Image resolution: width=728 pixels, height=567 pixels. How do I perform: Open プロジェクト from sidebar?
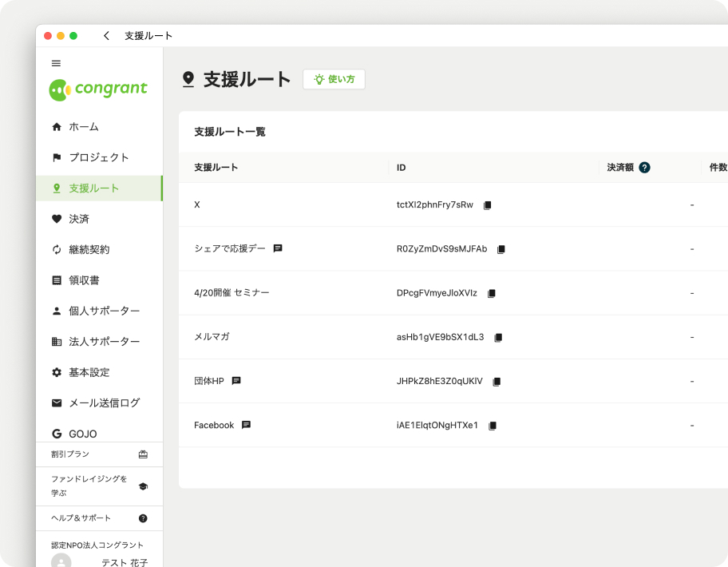(98, 157)
